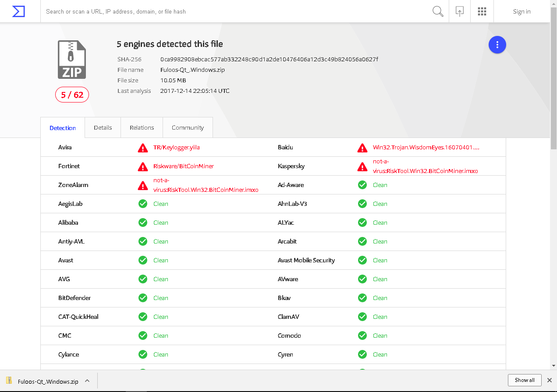
Task: Click the AegisLab green check icon
Action: point(143,204)
